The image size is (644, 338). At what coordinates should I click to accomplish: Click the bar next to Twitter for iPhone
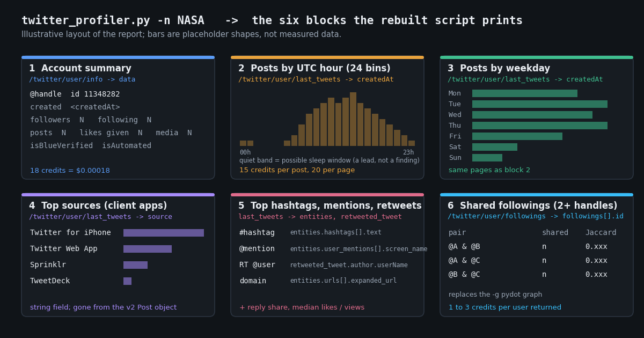164,233
